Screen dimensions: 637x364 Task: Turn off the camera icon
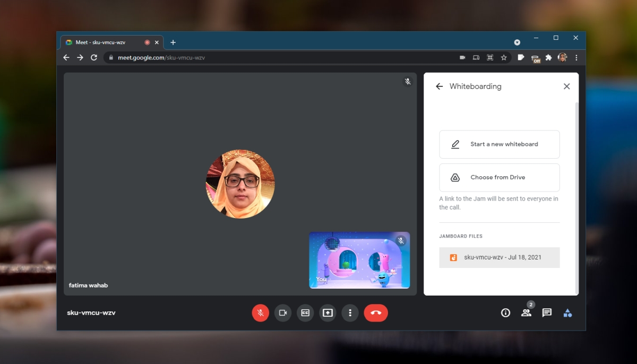(x=283, y=313)
